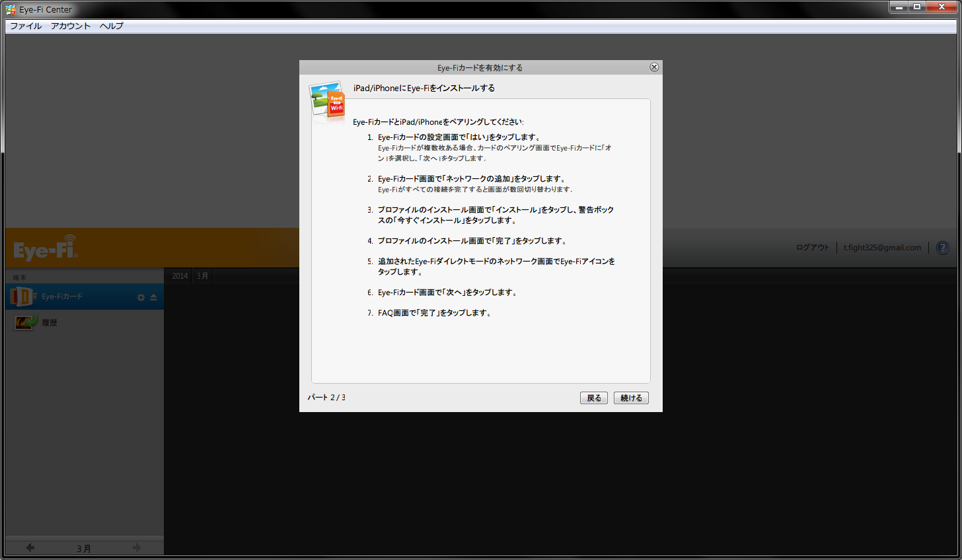Click the ログアウト link
This screenshot has width=962, height=560.
812,248
